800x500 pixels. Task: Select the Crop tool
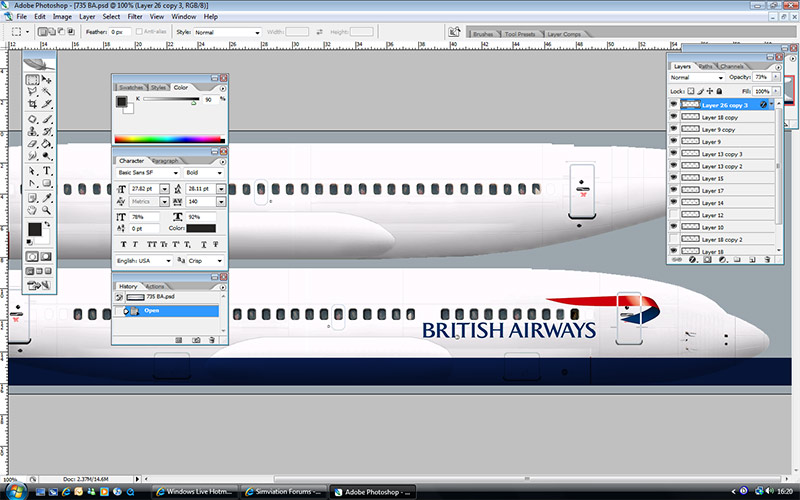pos(32,105)
